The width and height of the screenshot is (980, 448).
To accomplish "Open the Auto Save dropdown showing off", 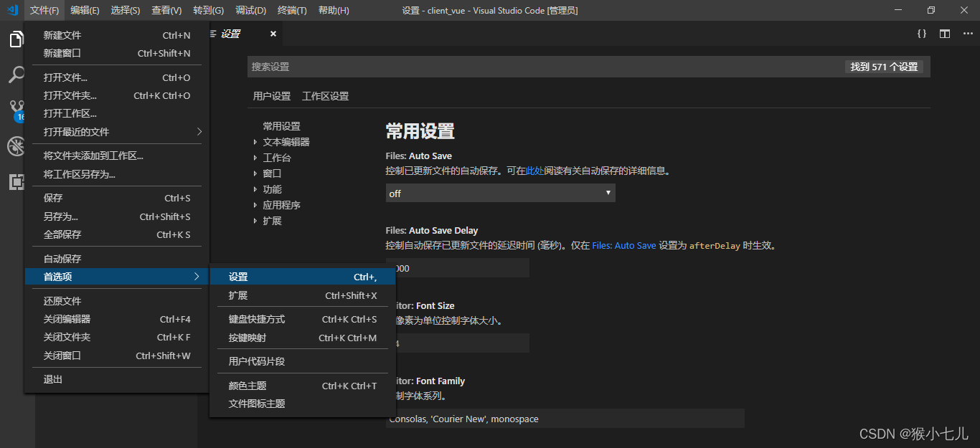I will click(x=500, y=193).
